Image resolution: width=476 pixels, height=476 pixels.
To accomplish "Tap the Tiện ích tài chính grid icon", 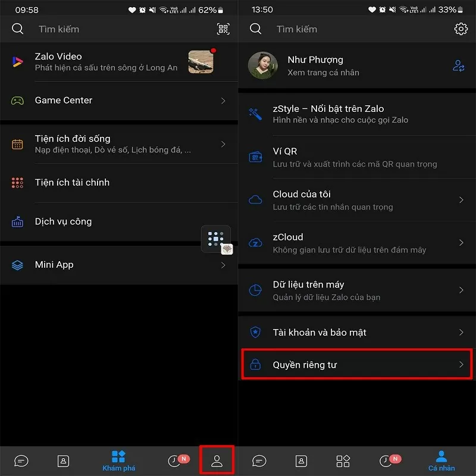I will tap(18, 183).
